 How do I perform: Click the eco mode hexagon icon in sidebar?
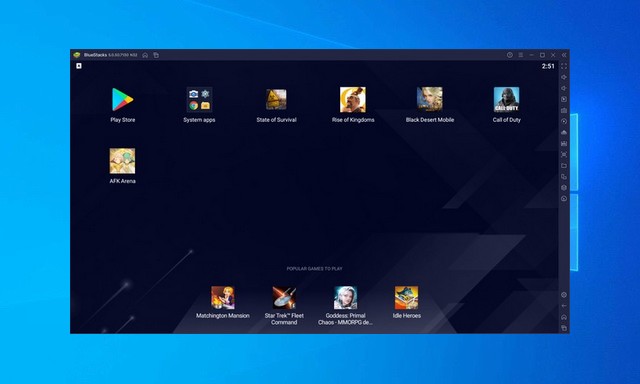[564, 188]
